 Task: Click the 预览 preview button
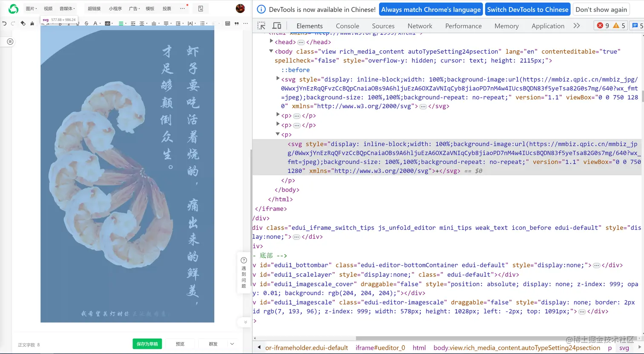pos(180,344)
